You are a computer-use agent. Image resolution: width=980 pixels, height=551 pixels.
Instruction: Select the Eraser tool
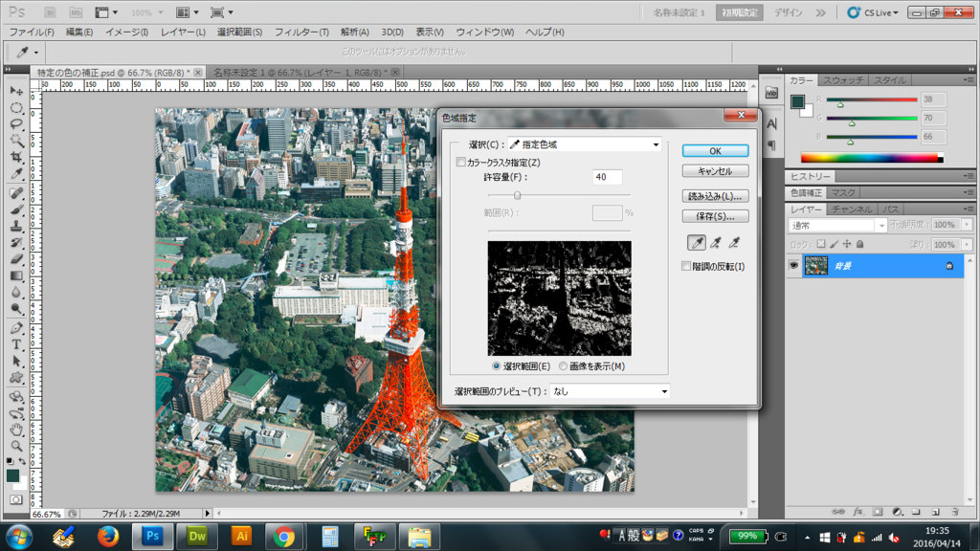pyautogui.click(x=16, y=258)
